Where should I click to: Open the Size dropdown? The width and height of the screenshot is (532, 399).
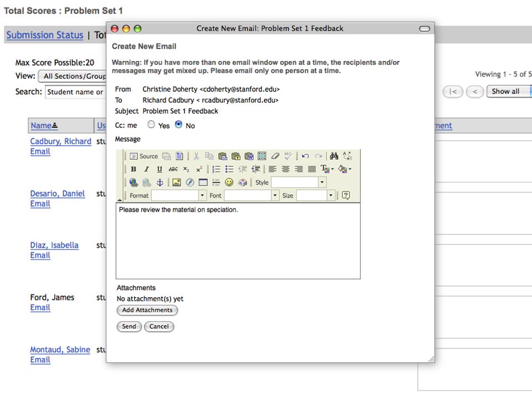point(315,196)
